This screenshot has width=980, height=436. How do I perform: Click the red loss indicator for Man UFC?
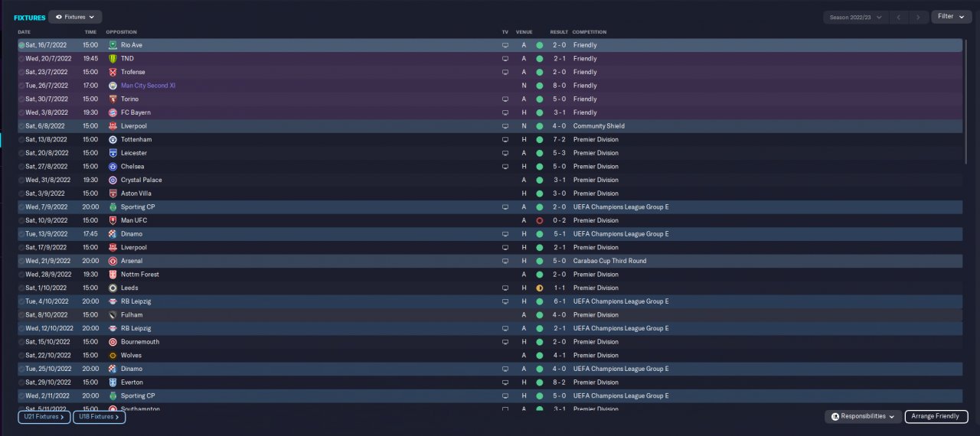click(x=539, y=220)
